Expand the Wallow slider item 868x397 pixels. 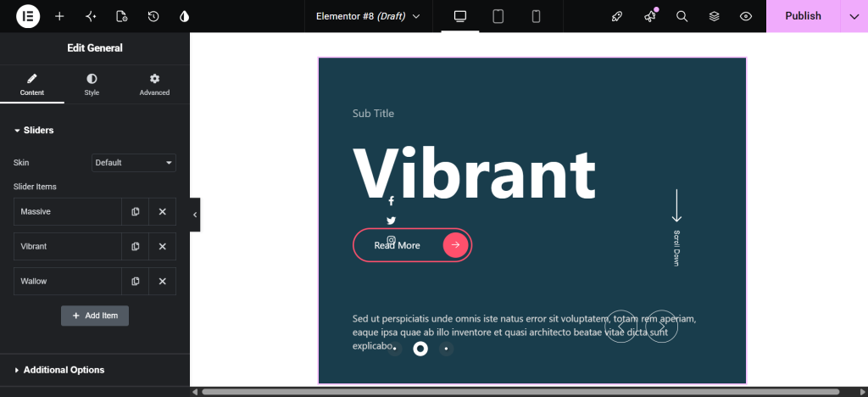tap(68, 282)
